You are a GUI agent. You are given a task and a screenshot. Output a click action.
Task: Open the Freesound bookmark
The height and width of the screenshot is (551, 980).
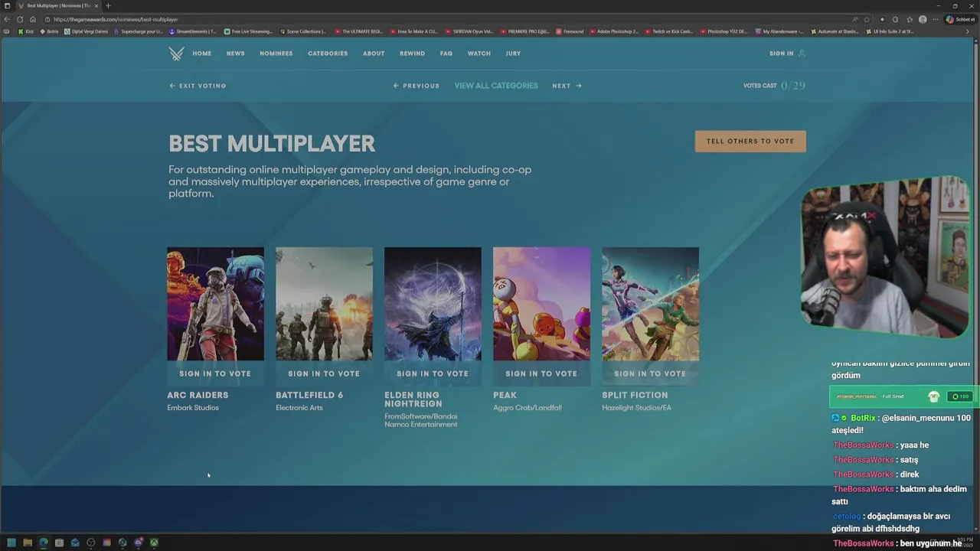[570, 31]
